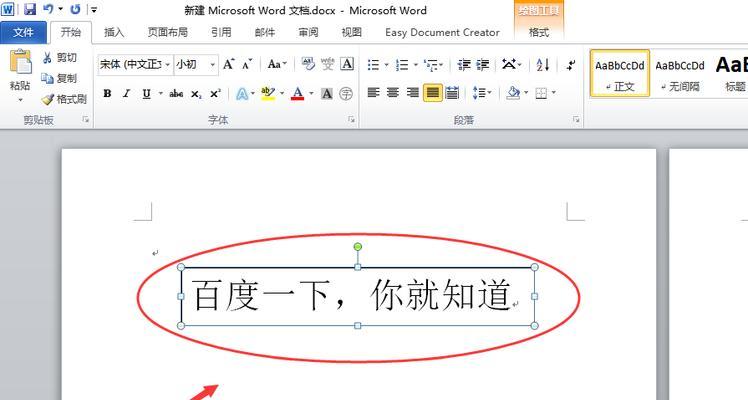The height and width of the screenshot is (400, 748).
Task: Redo the last action
Action: [x=75, y=9]
